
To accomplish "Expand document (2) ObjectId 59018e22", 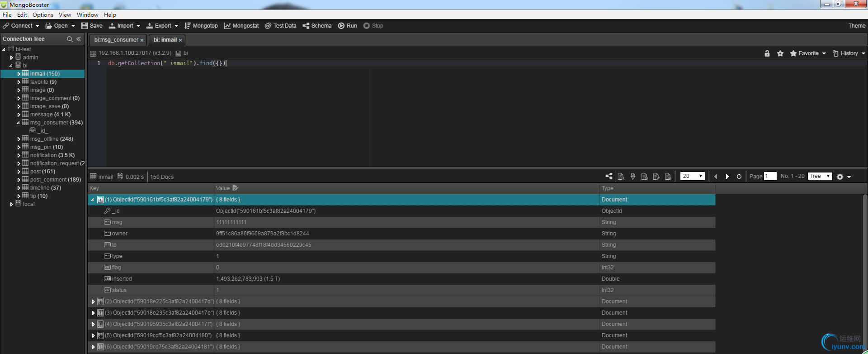I will [93, 301].
